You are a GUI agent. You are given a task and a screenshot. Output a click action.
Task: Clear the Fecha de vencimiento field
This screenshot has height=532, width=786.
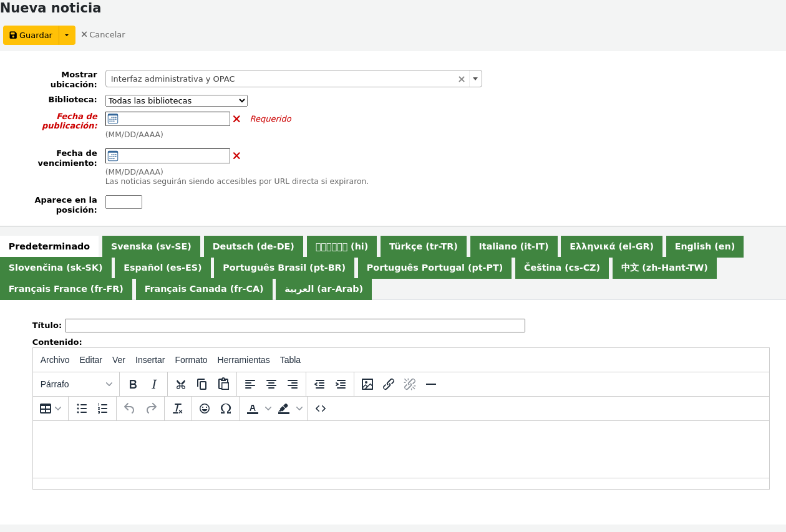(236, 156)
